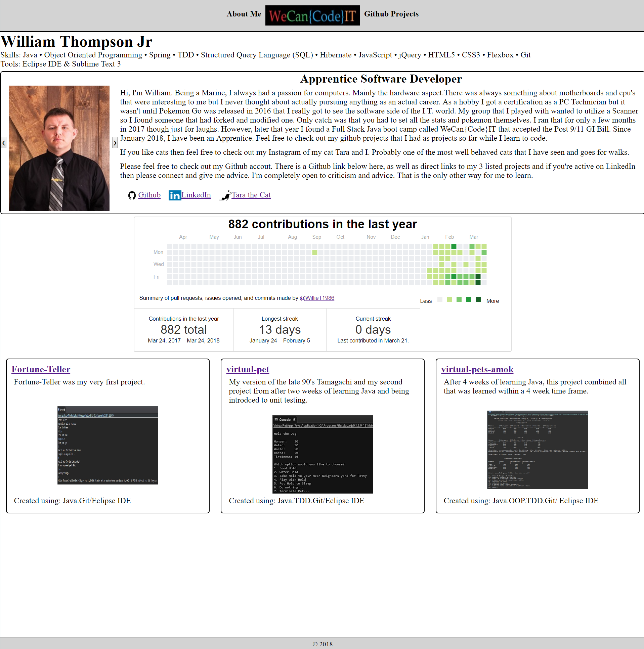Click 'Created using: Java.TDD.Git/Eclipse IDE' text
This screenshot has width=644, height=649.
point(296,501)
